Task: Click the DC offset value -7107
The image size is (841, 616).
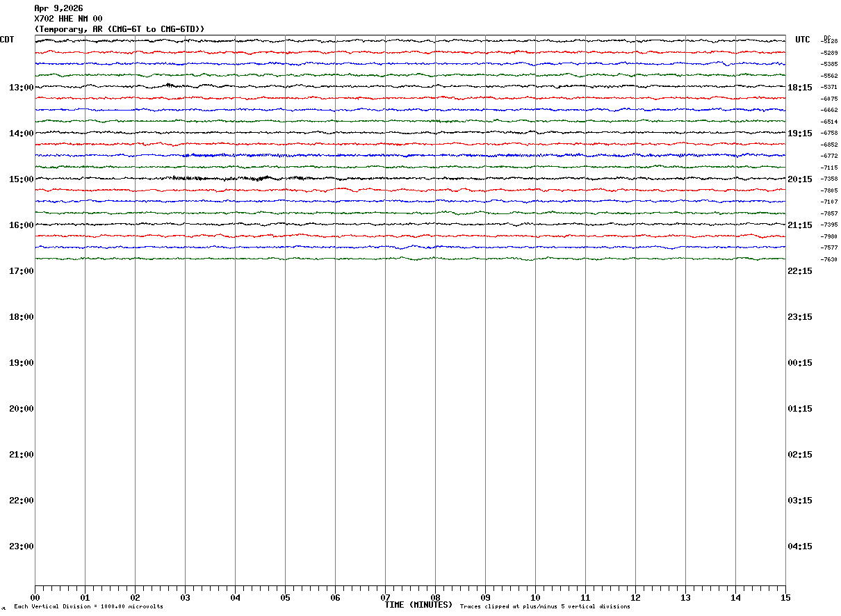Action: pos(829,202)
